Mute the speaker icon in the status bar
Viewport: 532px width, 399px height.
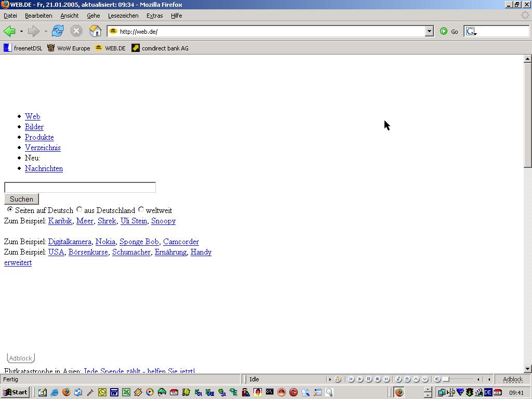(x=437, y=379)
